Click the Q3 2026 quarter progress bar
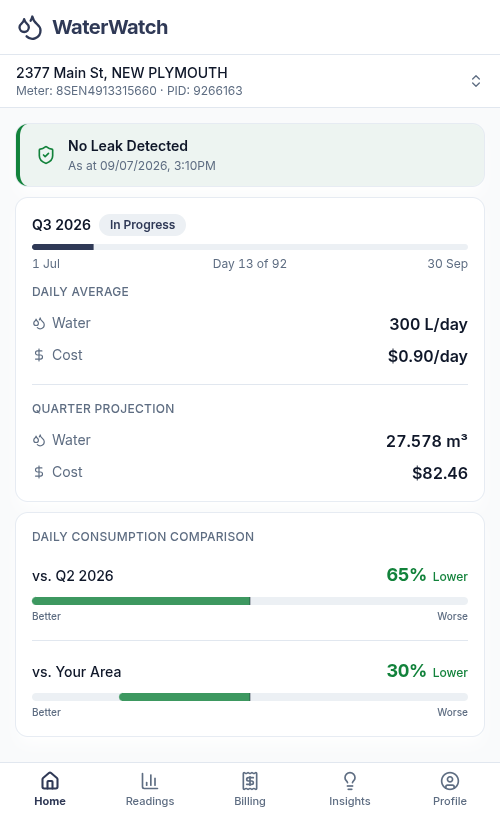 pyautogui.click(x=250, y=247)
